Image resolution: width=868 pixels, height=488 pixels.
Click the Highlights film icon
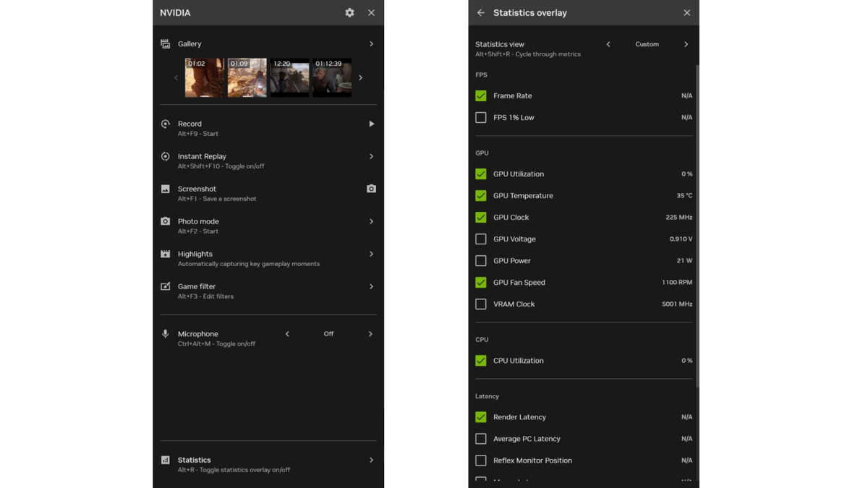click(166, 254)
